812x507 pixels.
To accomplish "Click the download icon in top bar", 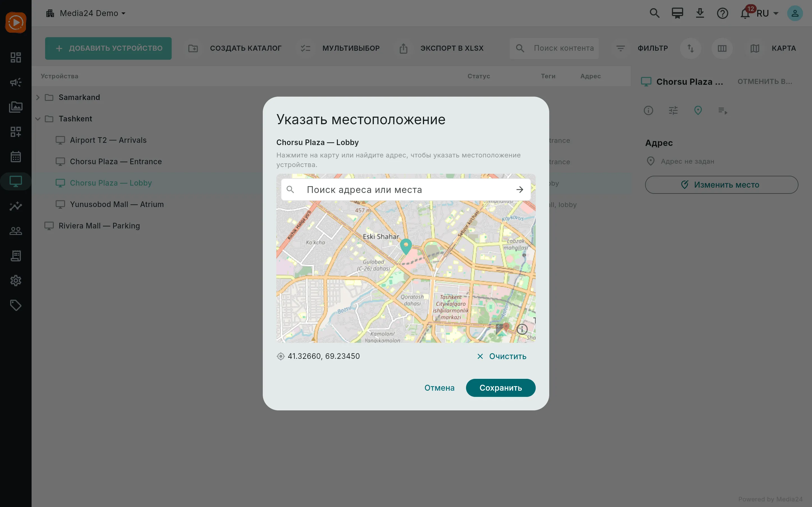I will (700, 14).
